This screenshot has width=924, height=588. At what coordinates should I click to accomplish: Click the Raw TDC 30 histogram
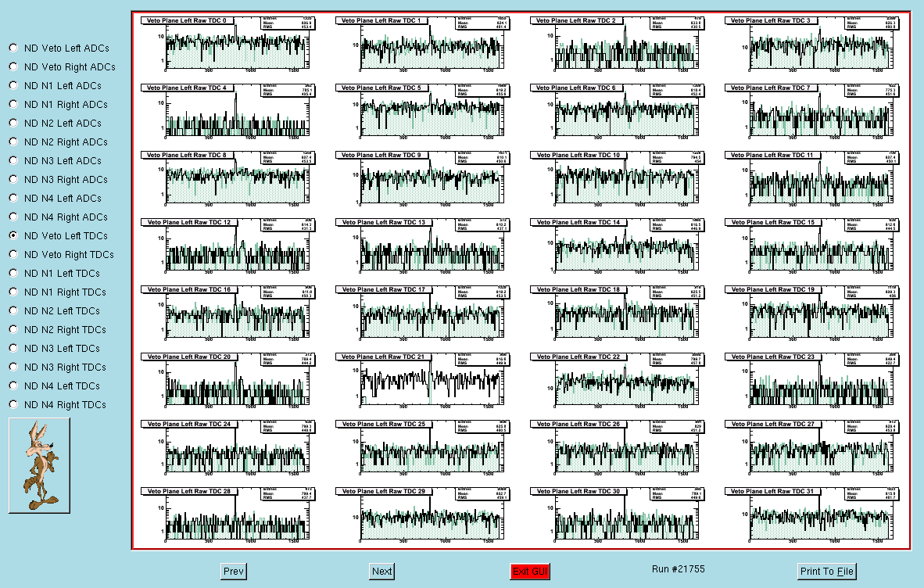pyautogui.click(x=618, y=516)
